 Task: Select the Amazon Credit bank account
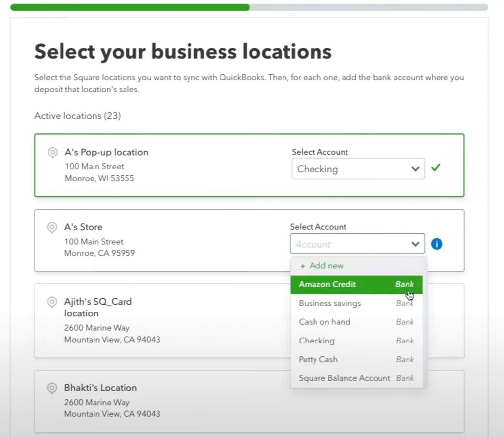[357, 284]
